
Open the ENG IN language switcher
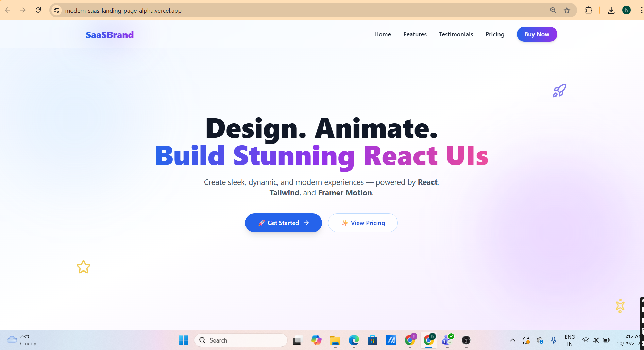pyautogui.click(x=570, y=340)
